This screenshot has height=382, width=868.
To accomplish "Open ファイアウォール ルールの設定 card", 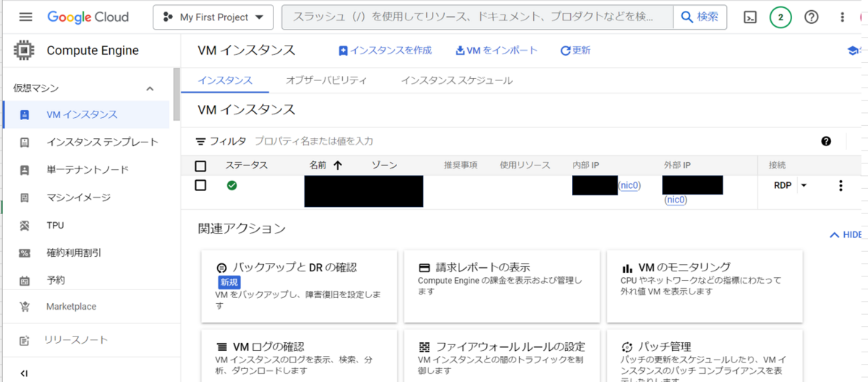I will [x=502, y=356].
